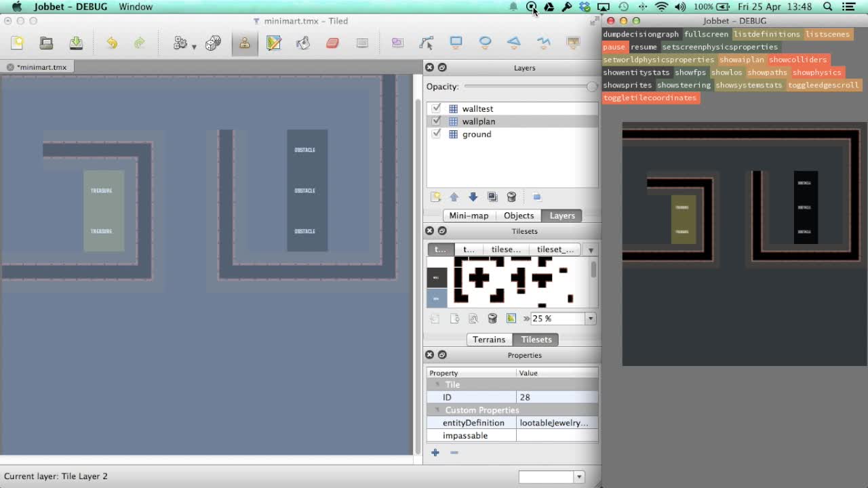
Task: Select the Insert Rectangle object tool
Action: pos(456,43)
